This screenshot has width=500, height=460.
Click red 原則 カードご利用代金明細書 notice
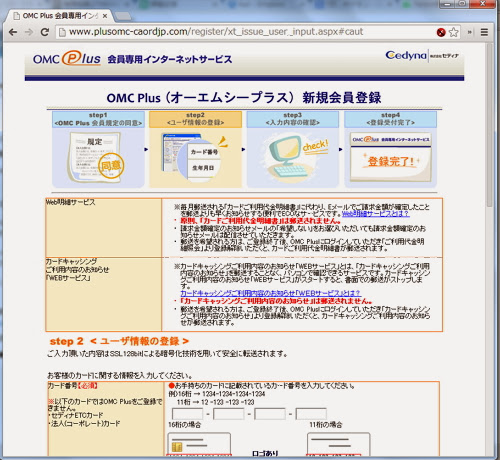(x=260, y=221)
